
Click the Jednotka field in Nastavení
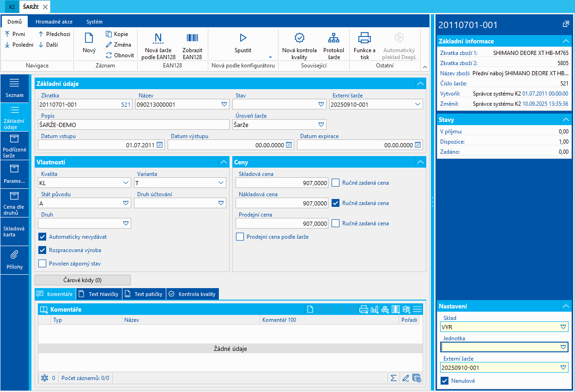tap(504, 347)
